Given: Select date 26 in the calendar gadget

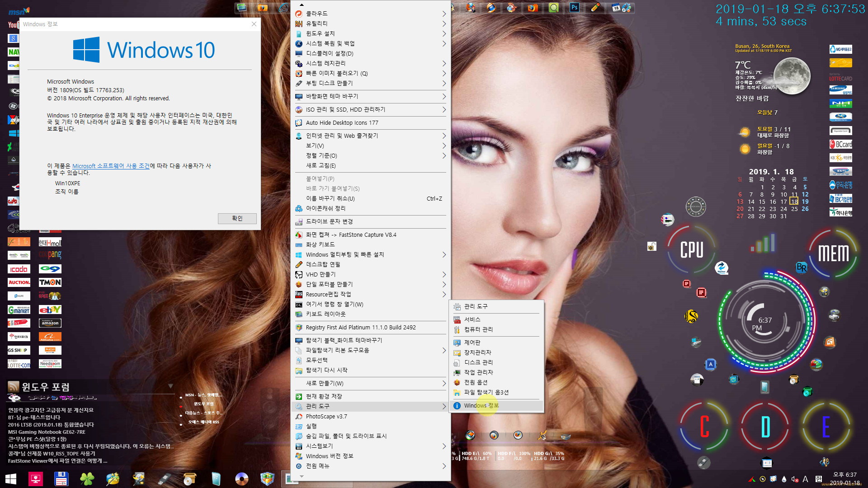Looking at the screenshot, I should (805, 209).
